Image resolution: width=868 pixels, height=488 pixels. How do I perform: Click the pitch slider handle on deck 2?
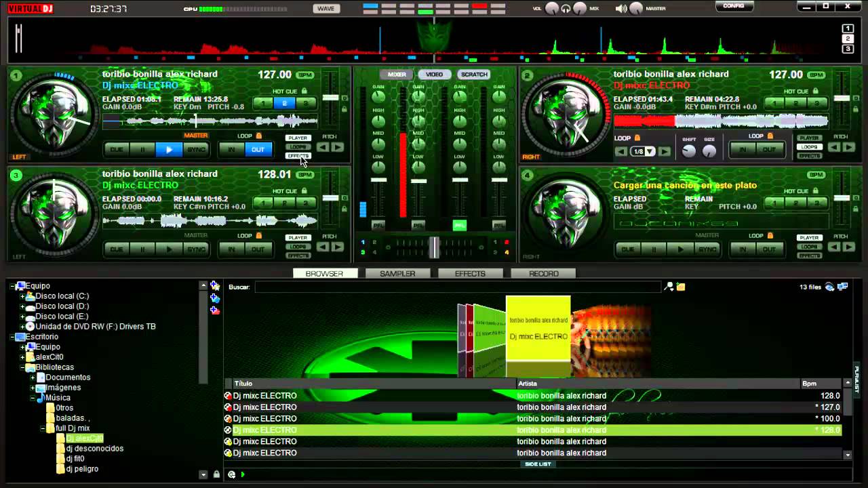pos(842,98)
